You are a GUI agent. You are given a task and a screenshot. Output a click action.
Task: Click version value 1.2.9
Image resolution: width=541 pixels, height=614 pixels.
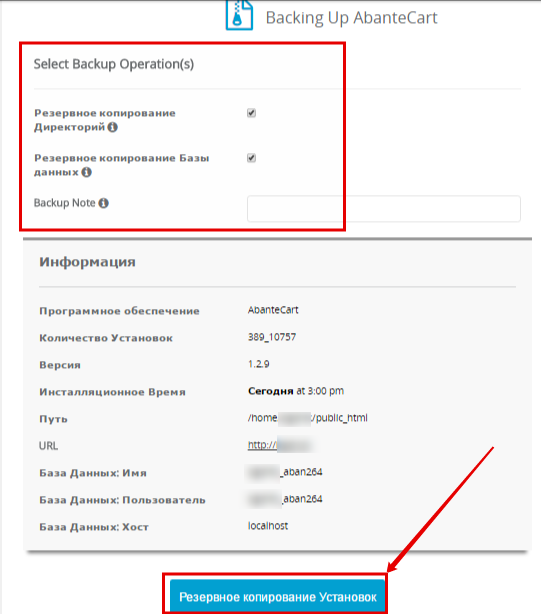(x=258, y=364)
